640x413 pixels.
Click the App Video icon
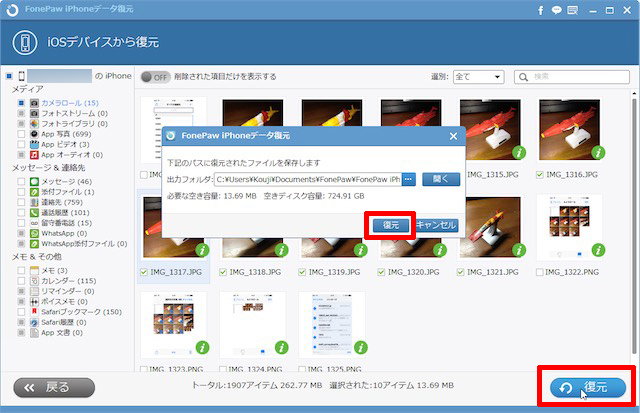tap(34, 144)
